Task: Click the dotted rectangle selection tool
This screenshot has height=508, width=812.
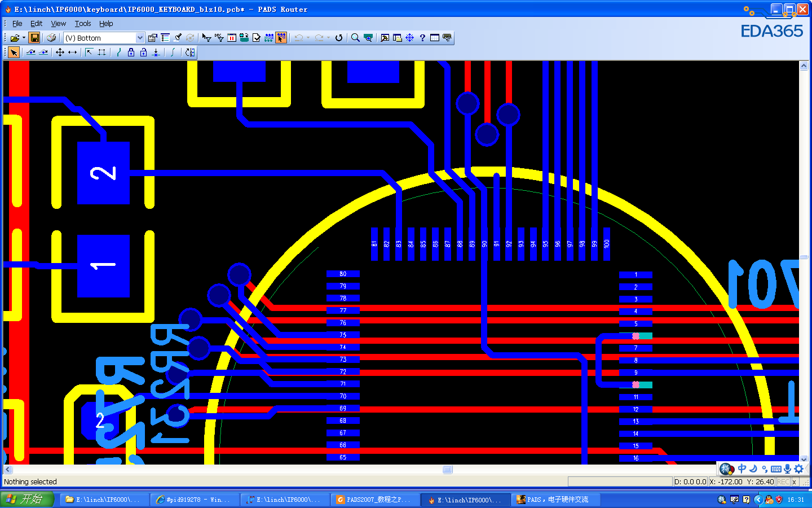Action: (101, 52)
